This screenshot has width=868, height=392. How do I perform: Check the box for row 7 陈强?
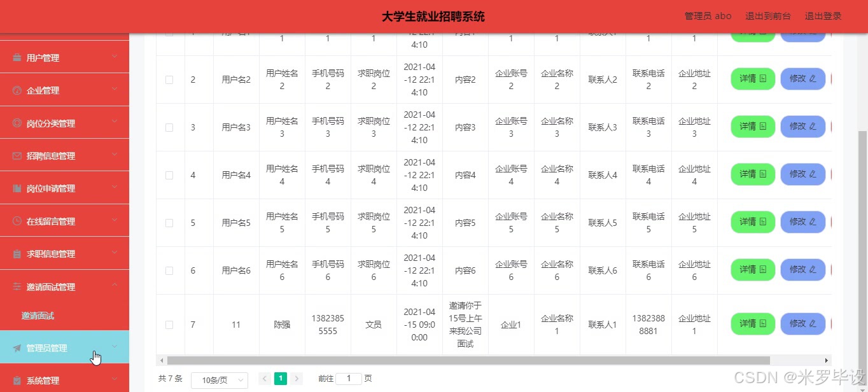tap(169, 325)
